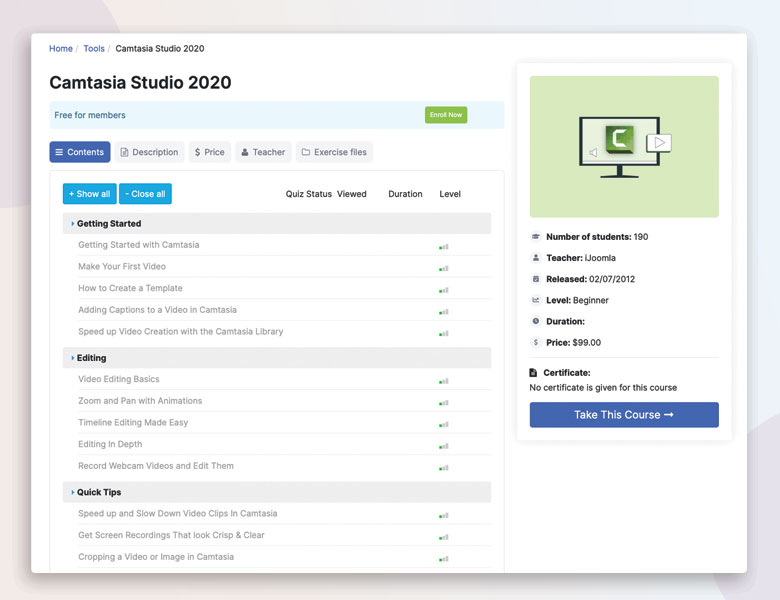Click the - Close all button
780x600 pixels.
[145, 194]
